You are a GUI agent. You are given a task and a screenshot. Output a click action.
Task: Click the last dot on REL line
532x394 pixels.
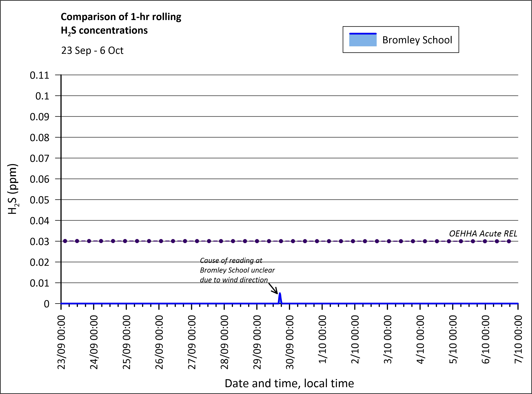coord(509,241)
